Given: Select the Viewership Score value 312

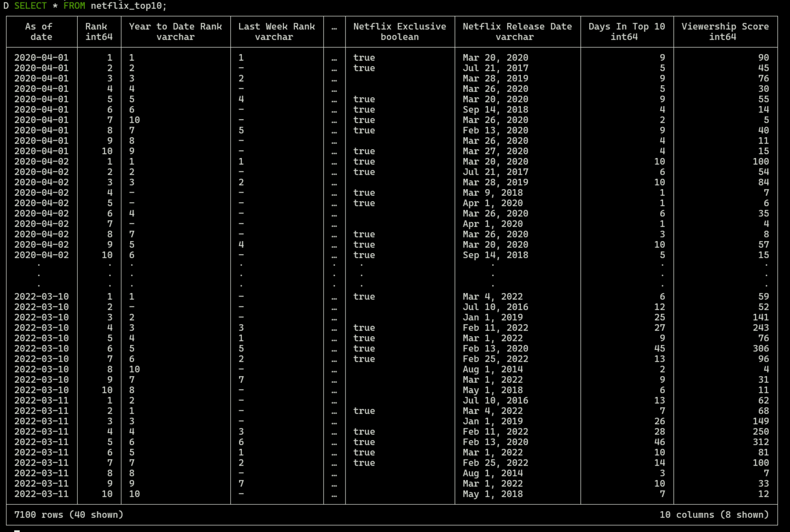Looking at the screenshot, I should tap(761, 442).
